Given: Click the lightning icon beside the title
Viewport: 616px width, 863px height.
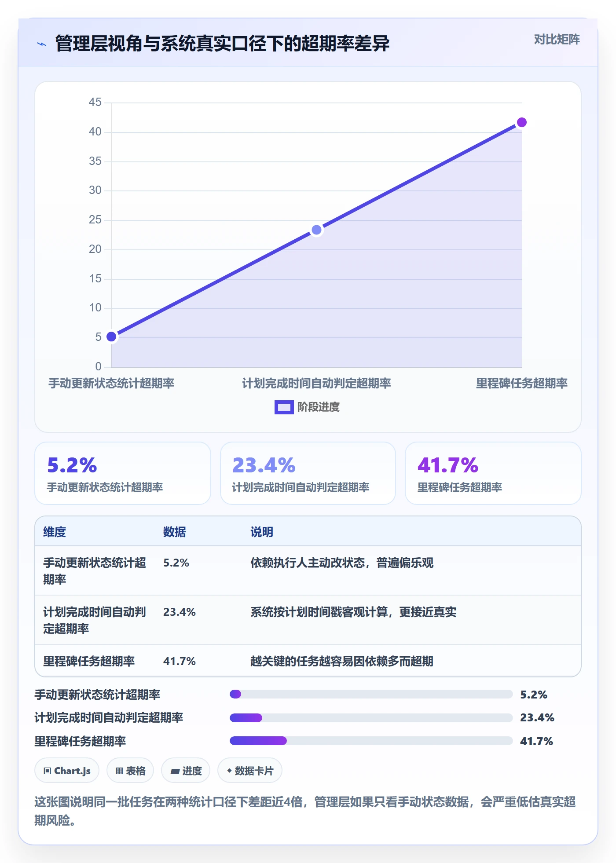Looking at the screenshot, I should coord(42,44).
